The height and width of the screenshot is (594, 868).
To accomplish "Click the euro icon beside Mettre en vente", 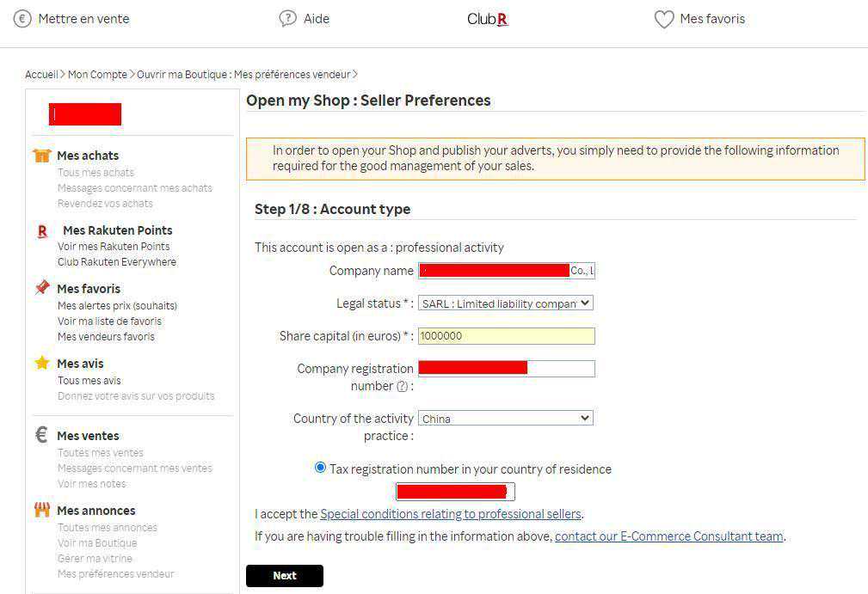I will [x=22, y=19].
